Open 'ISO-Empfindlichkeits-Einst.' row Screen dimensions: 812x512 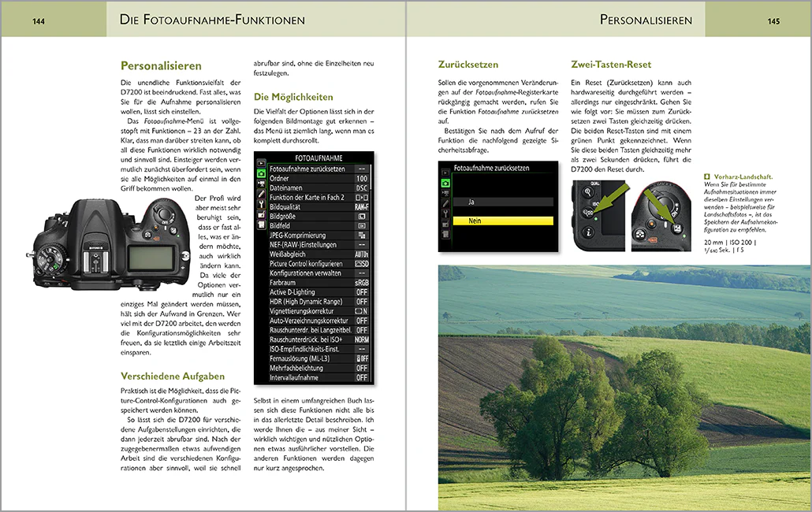click(318, 349)
